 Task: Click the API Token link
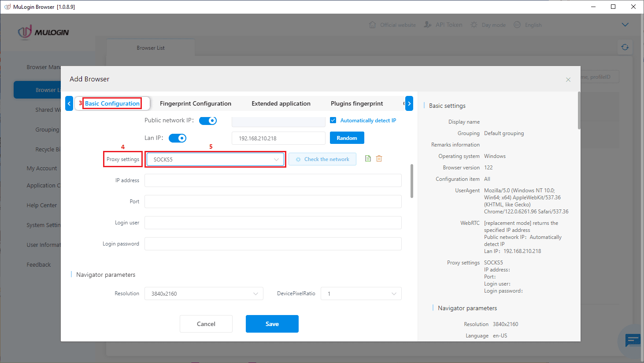[449, 25]
